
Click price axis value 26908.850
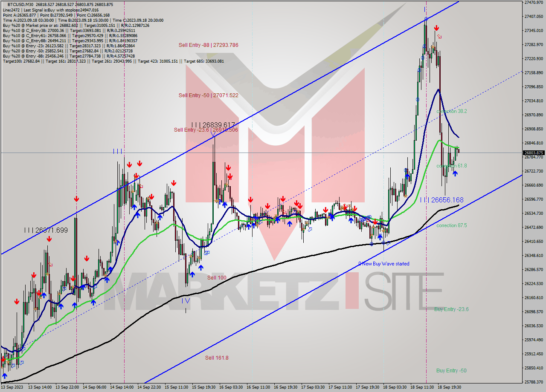[533, 129]
